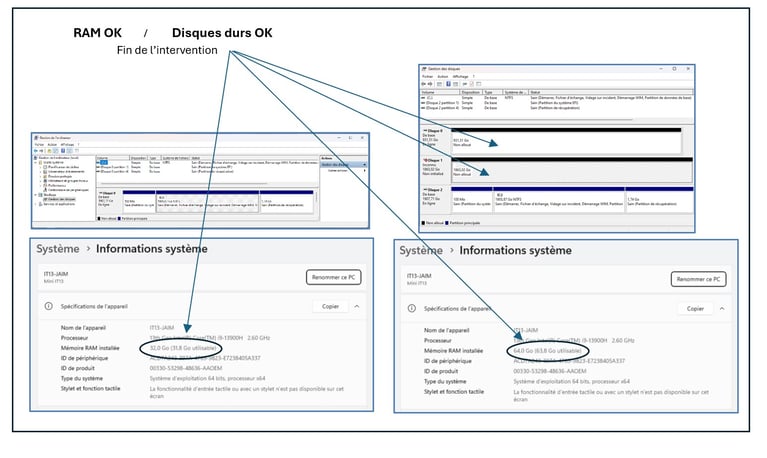Select (Disque 2 partition 4) row in right window
This screenshot has height=458, width=767.
coord(557,108)
